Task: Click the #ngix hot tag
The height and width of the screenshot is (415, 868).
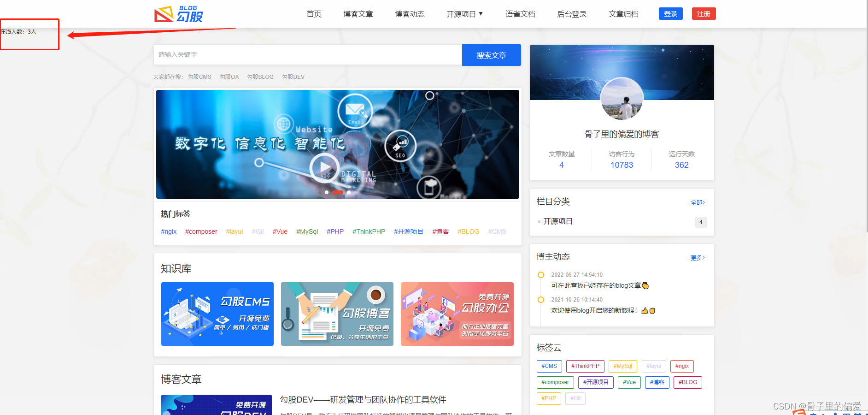Action: pos(169,231)
